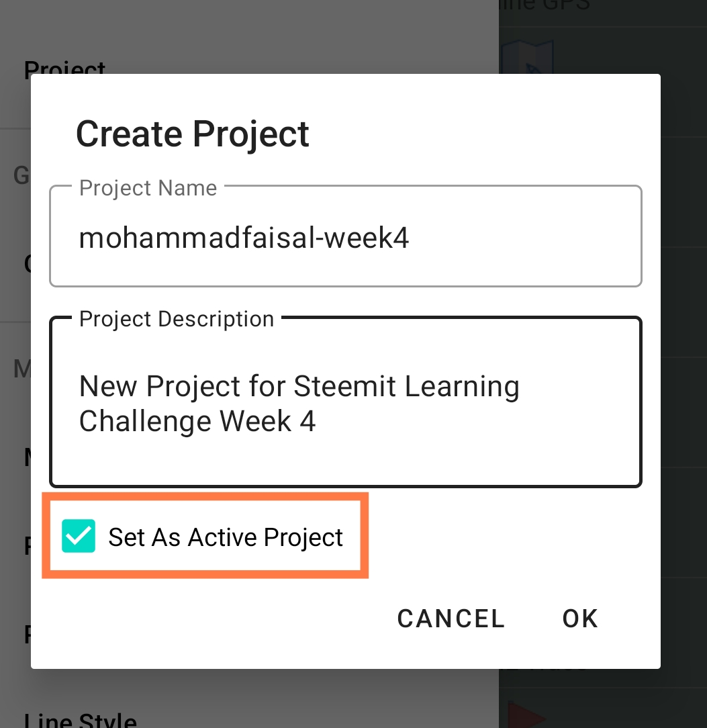Viewport: 707px width, 728px height.
Task: Tap the dimmed folded map icon
Action: coord(527,56)
